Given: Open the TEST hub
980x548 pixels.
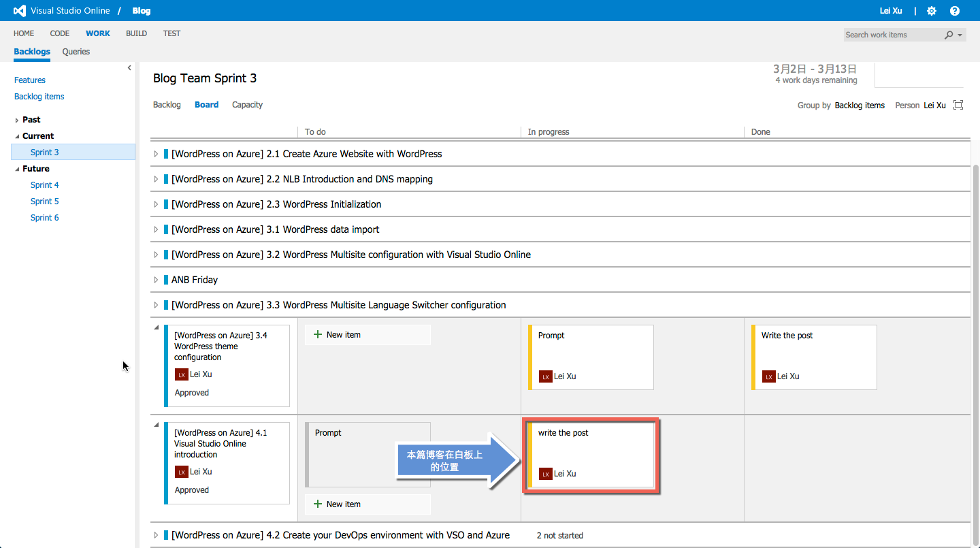Looking at the screenshot, I should coord(172,33).
